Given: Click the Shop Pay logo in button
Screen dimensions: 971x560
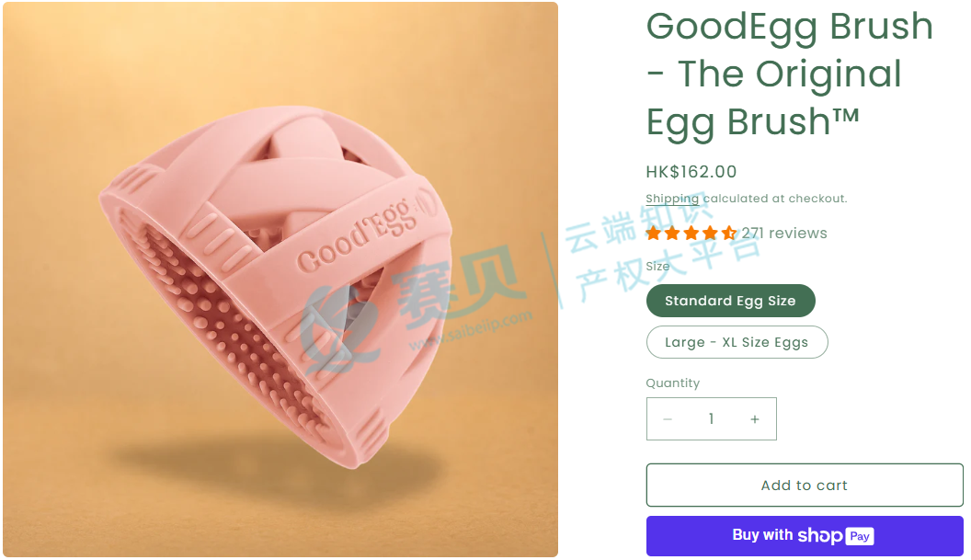Looking at the screenshot, I should click(x=836, y=536).
